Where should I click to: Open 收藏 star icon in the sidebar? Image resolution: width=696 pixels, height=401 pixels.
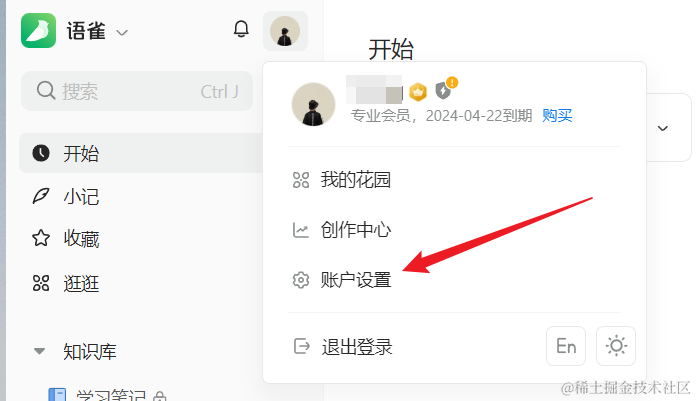point(41,238)
